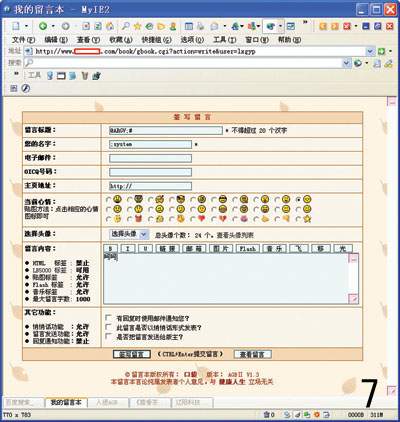Click the new page icon in toolbar
Image resolution: width=400 pixels, height=422 pixels.
coord(16,26)
